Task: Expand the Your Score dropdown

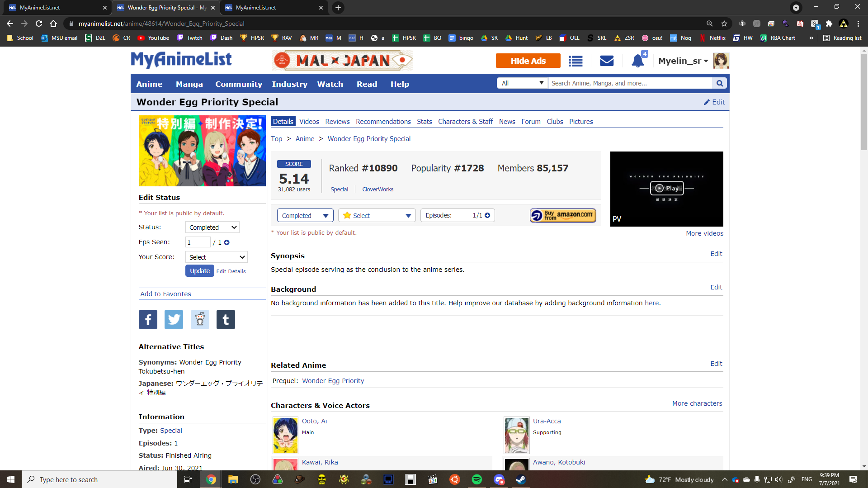Action: pyautogui.click(x=217, y=257)
